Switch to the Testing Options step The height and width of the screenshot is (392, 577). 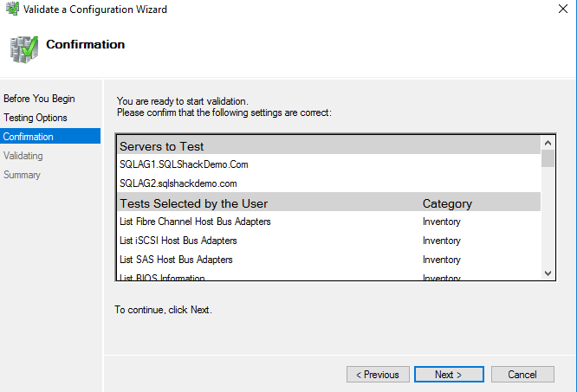coord(36,118)
